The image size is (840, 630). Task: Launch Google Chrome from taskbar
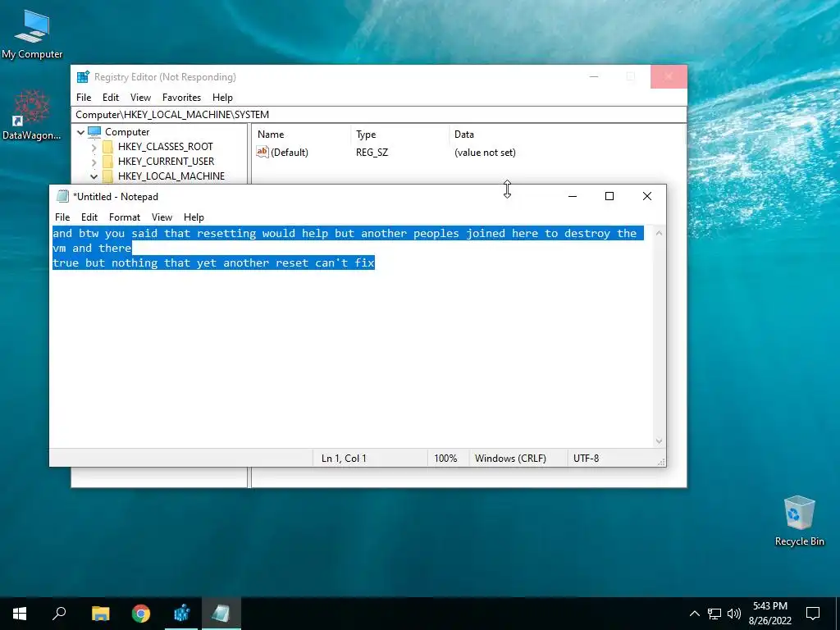(141, 614)
